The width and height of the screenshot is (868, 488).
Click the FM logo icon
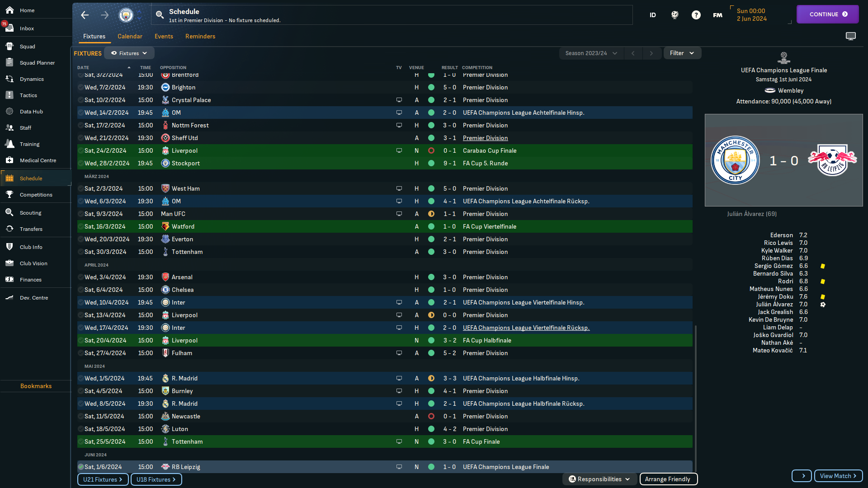717,15
